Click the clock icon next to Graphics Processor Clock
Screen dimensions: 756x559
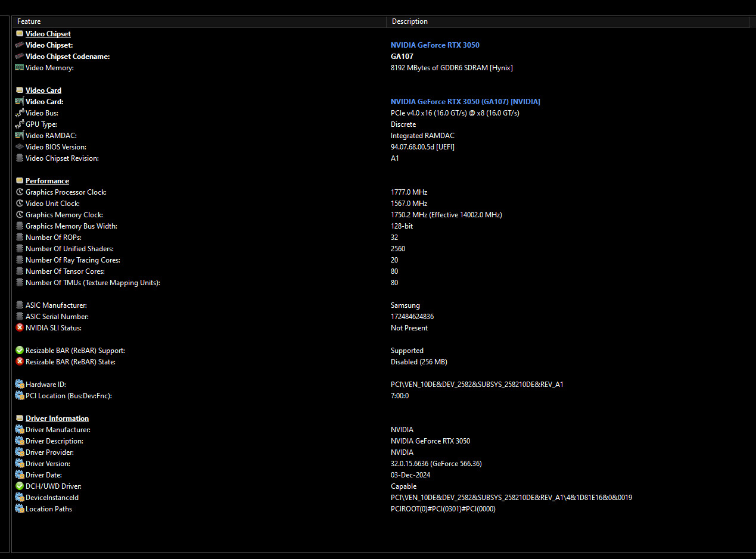20,192
